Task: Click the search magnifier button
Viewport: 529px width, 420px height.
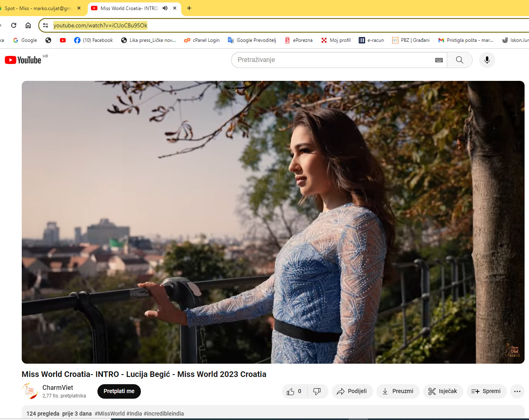Action: click(x=459, y=60)
